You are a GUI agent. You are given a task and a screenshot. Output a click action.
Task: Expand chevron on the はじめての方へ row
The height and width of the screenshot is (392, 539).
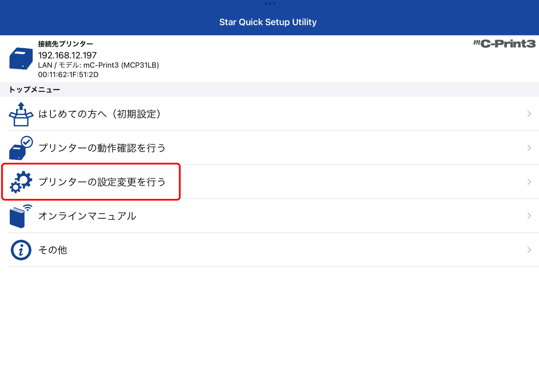pyautogui.click(x=529, y=114)
